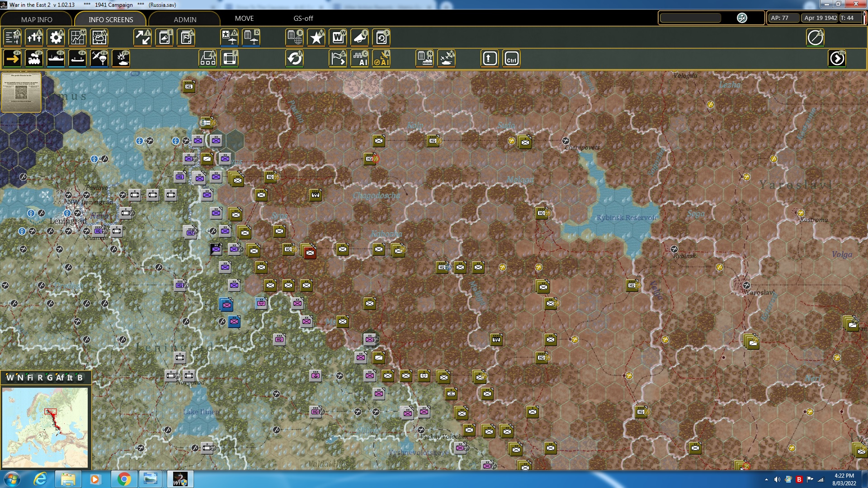Image resolution: width=868 pixels, height=488 pixels.
Task: Open the Victory star icon
Action: click(x=316, y=38)
